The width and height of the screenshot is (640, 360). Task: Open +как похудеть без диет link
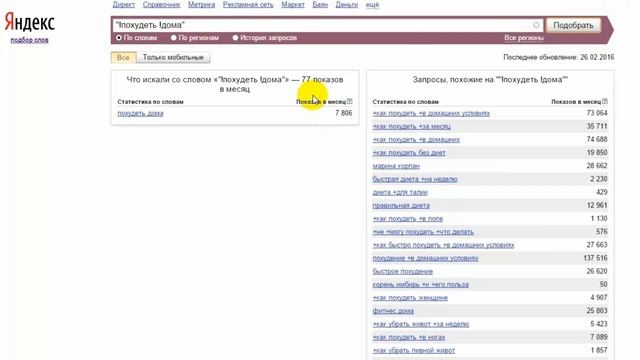click(x=409, y=153)
